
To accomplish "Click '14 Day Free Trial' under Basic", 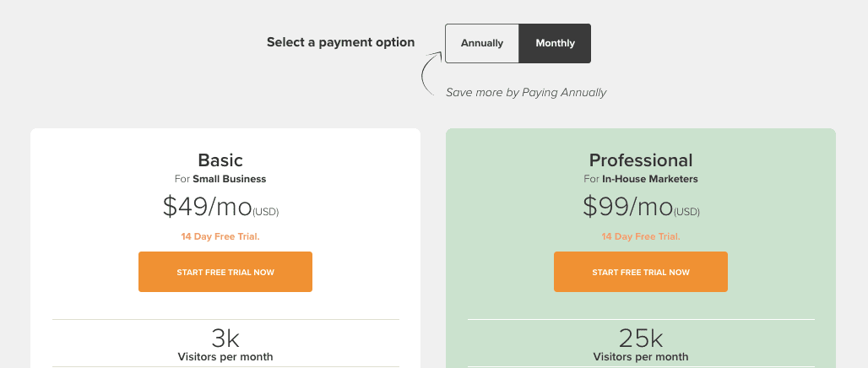I will 220,236.
